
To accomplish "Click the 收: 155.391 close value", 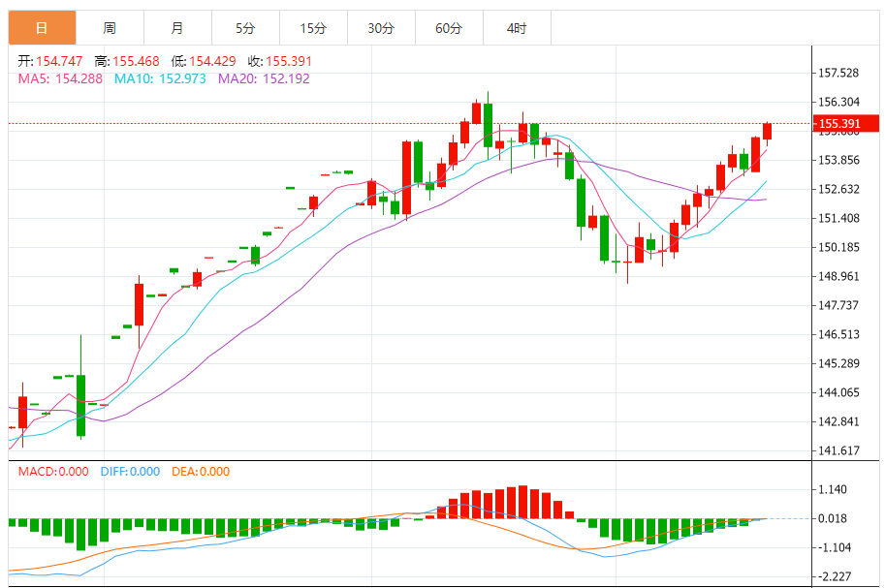I will 280,61.
